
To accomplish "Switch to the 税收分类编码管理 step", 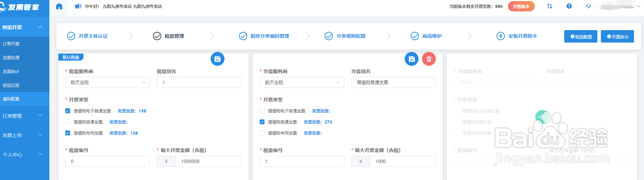I will pos(270,36).
